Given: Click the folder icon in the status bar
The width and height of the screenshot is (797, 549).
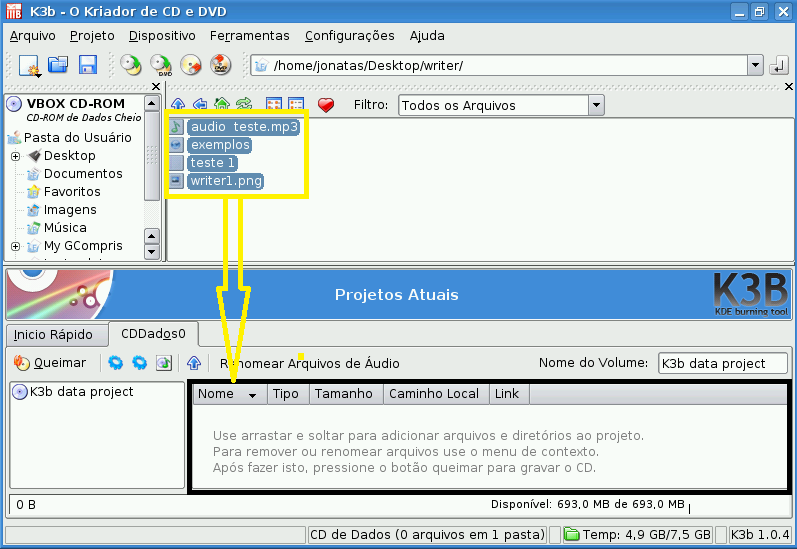Looking at the screenshot, I should tap(572, 534).
